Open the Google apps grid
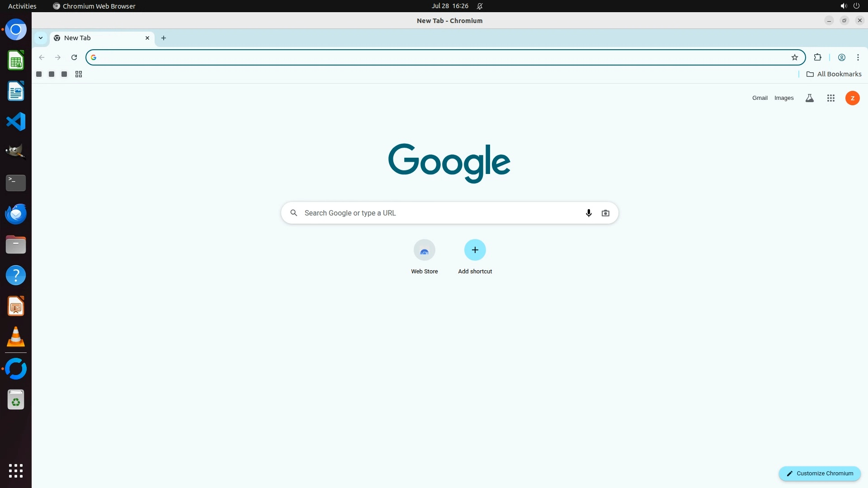868x488 pixels. click(830, 98)
